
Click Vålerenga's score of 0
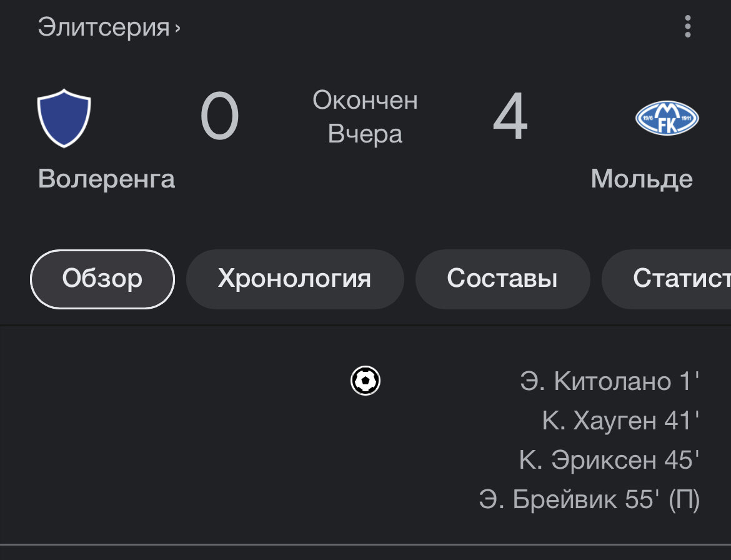click(219, 117)
